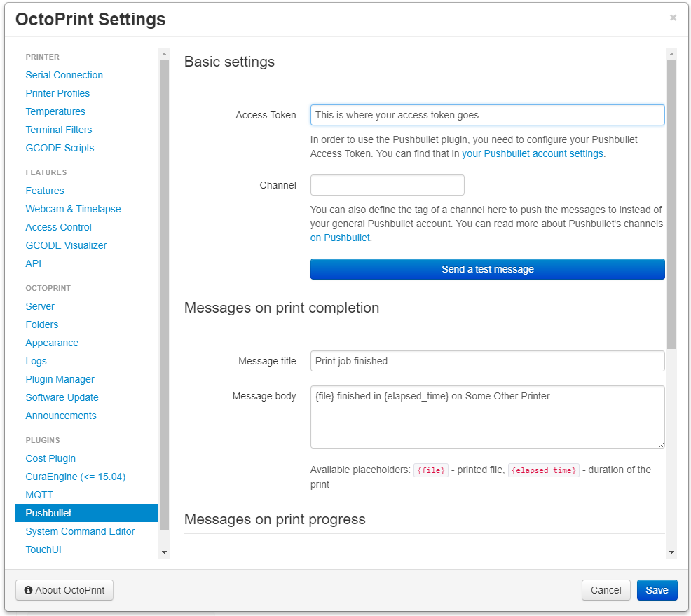Image resolution: width=691 pixels, height=616 pixels.
Task: Select Webcam & Timelapse section
Action: tap(73, 209)
